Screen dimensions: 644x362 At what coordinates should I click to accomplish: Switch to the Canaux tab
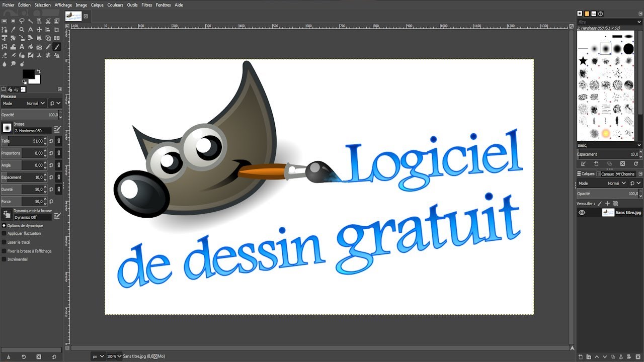[605, 174]
